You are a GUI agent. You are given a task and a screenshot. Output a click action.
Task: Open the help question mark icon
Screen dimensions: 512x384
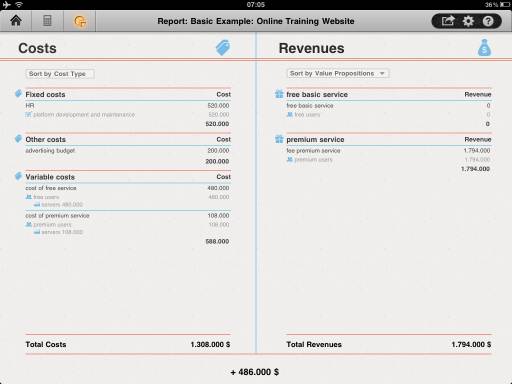[x=488, y=21]
